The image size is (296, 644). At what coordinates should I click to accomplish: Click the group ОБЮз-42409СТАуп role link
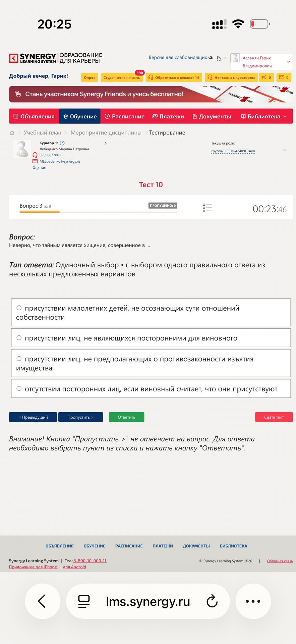(x=233, y=151)
